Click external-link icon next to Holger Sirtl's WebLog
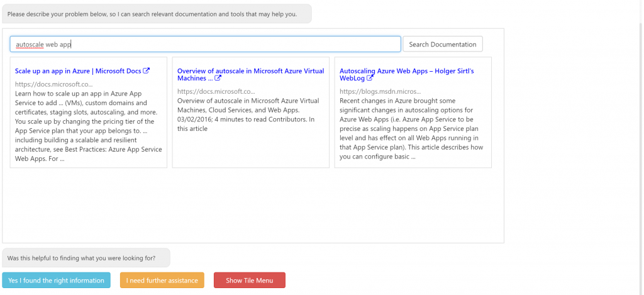 370,79
